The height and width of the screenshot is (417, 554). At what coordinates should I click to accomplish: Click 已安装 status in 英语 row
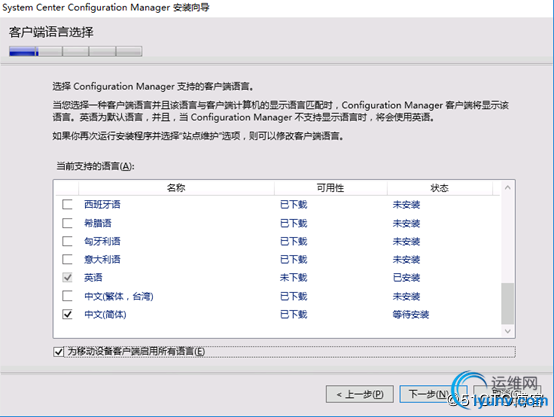pos(406,277)
